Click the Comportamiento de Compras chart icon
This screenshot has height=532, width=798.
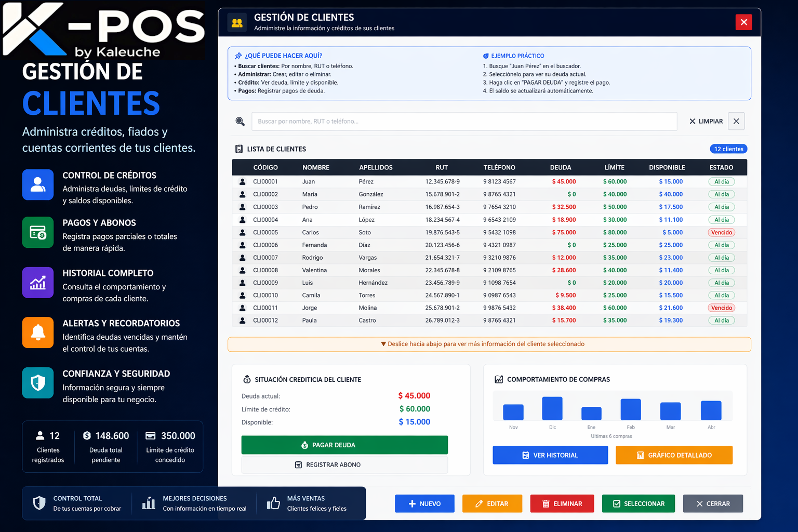[x=499, y=379]
